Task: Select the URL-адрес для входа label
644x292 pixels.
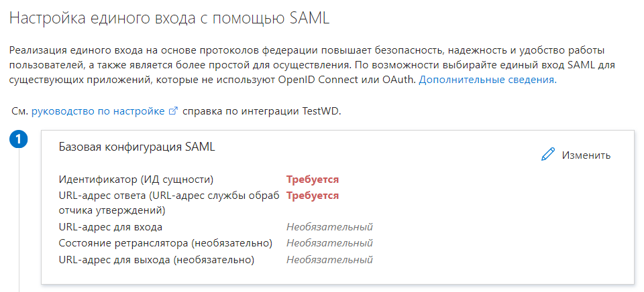Action: (x=111, y=227)
